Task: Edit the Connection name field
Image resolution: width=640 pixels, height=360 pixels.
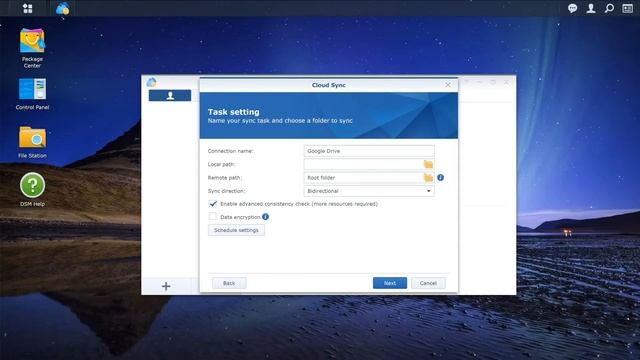Action: click(x=369, y=151)
